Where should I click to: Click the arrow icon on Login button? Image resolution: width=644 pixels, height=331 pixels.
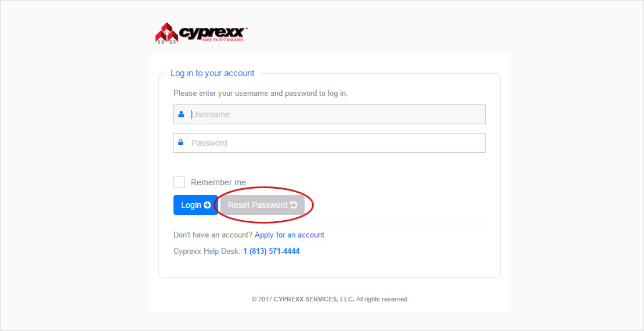point(207,205)
